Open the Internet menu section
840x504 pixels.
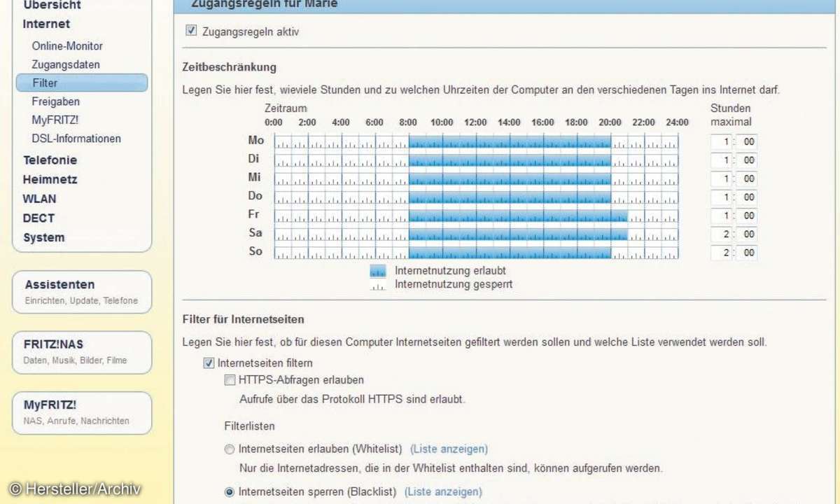46,24
